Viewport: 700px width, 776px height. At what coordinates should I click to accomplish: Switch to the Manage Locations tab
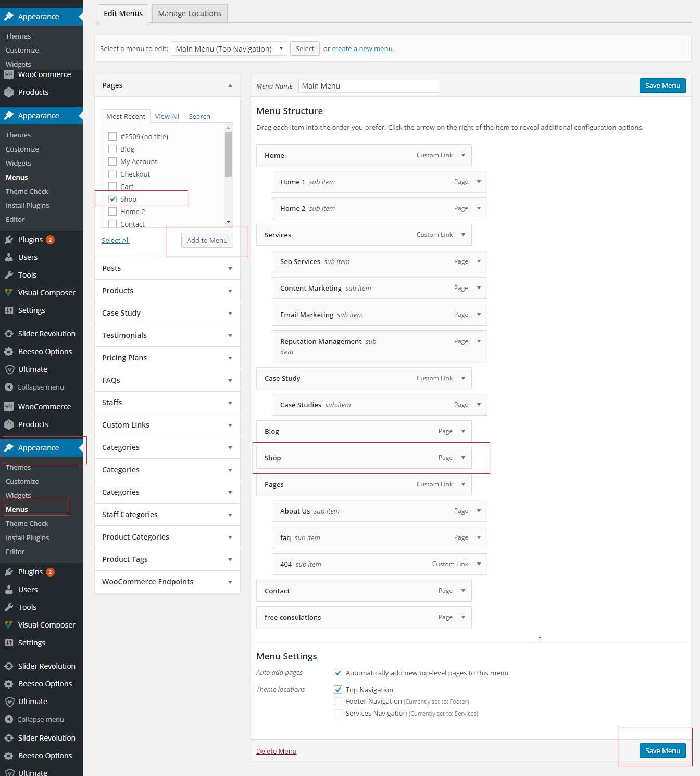pyautogui.click(x=190, y=14)
